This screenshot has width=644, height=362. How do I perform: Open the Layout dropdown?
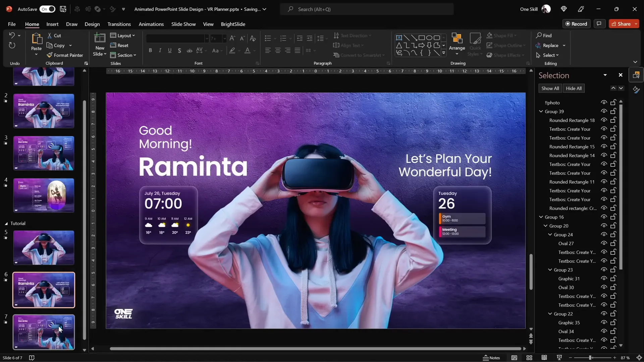coord(123,36)
